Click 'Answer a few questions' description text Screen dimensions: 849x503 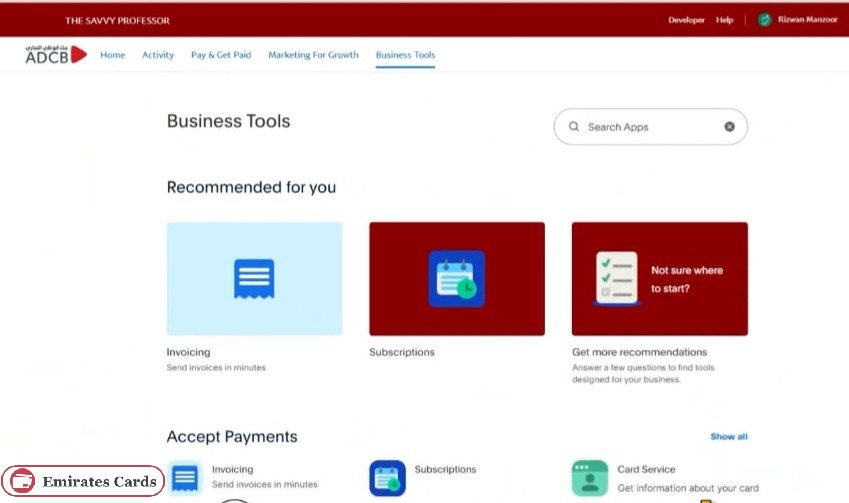pos(643,373)
